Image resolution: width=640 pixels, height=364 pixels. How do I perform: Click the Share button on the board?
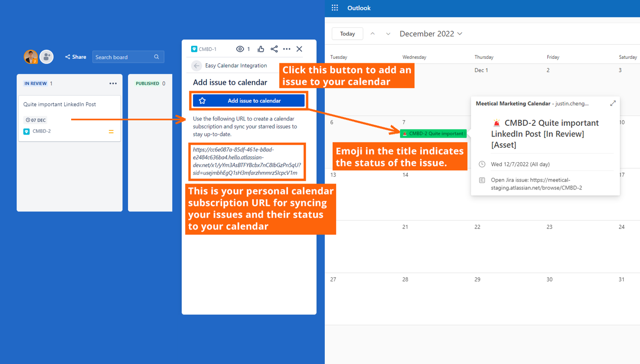pyautogui.click(x=76, y=57)
